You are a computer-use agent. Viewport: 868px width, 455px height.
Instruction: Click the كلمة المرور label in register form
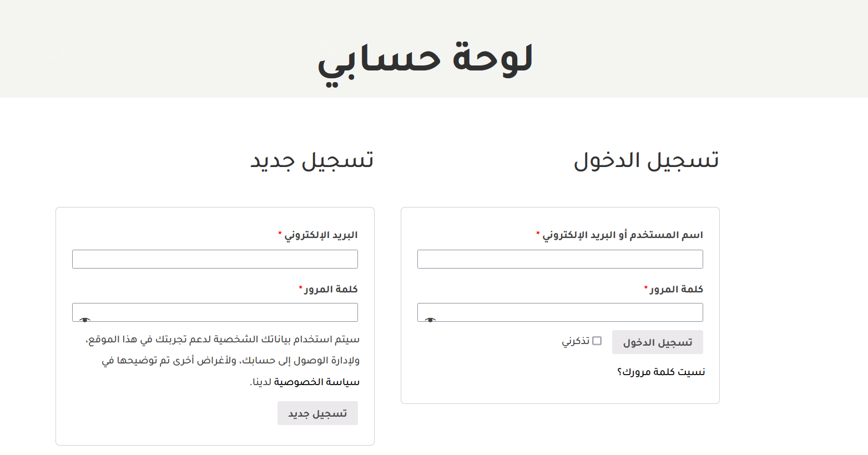pos(331,289)
